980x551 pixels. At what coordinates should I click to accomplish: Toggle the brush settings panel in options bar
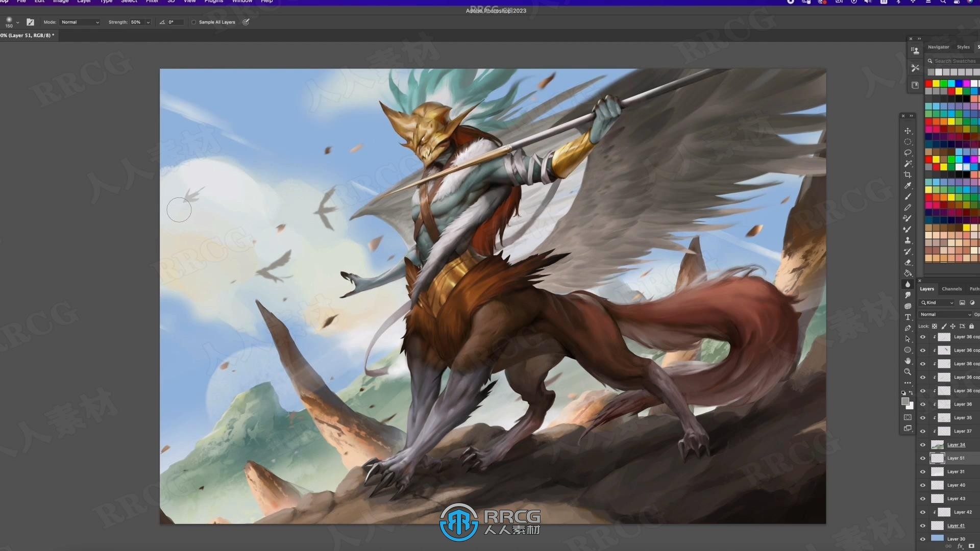[x=30, y=22]
